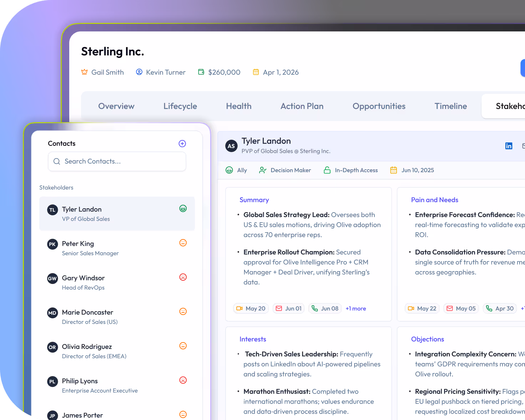This screenshot has height=420, width=525.
Task: Click the MD avatar for Marie Doncaster
Action: (52, 313)
